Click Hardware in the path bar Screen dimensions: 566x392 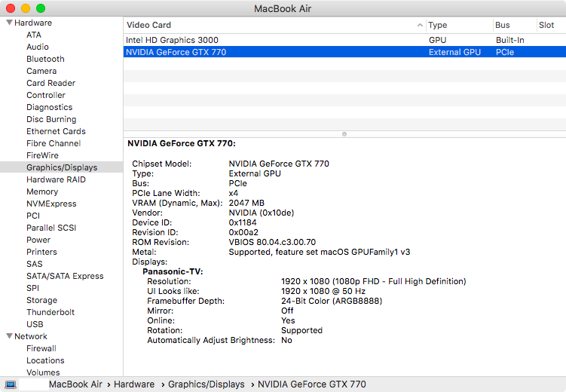134,384
